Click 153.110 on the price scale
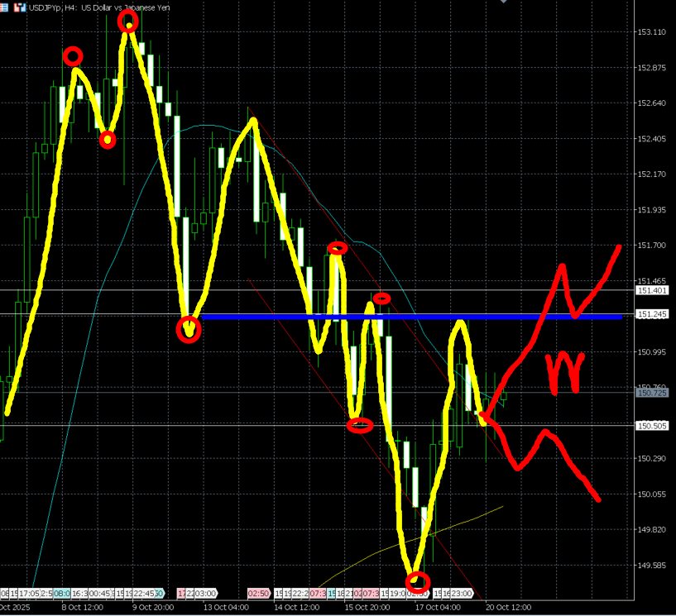Viewport: 676px width, 616px height. (x=652, y=32)
